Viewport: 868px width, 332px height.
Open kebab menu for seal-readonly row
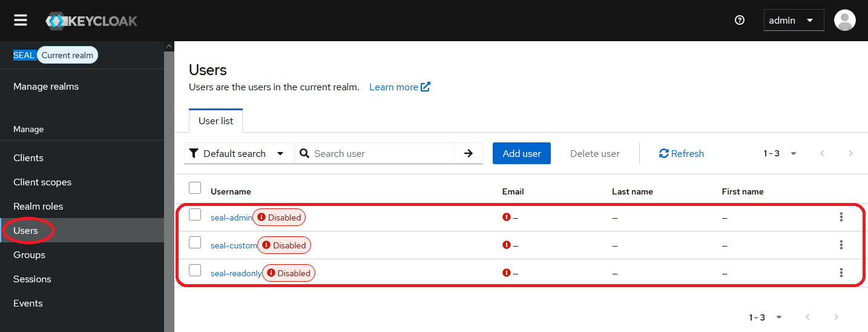point(841,273)
